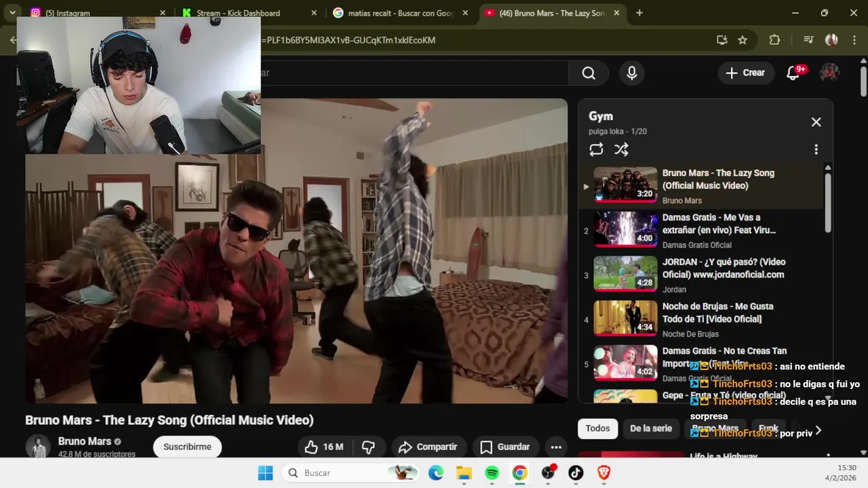
Task: Open the Chrome three-dot menu
Action: tap(853, 40)
